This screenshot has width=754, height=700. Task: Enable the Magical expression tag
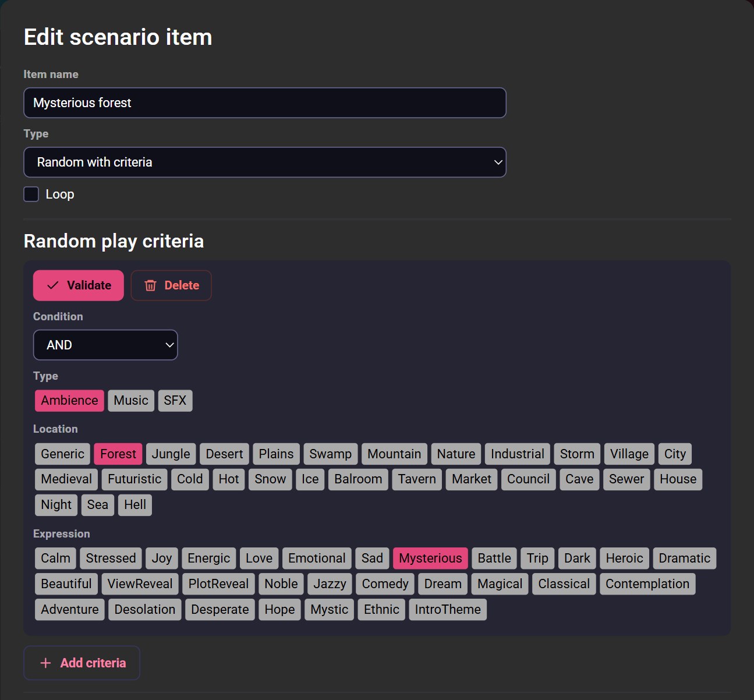[500, 584]
